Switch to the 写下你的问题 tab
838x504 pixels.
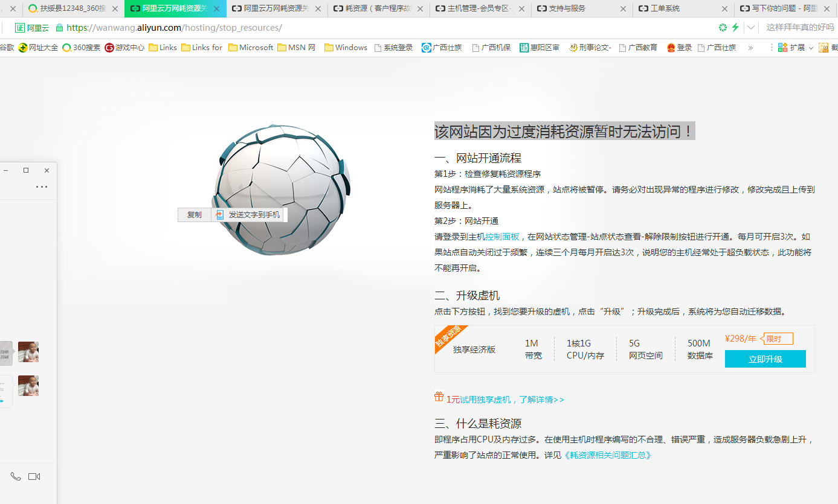(785, 8)
